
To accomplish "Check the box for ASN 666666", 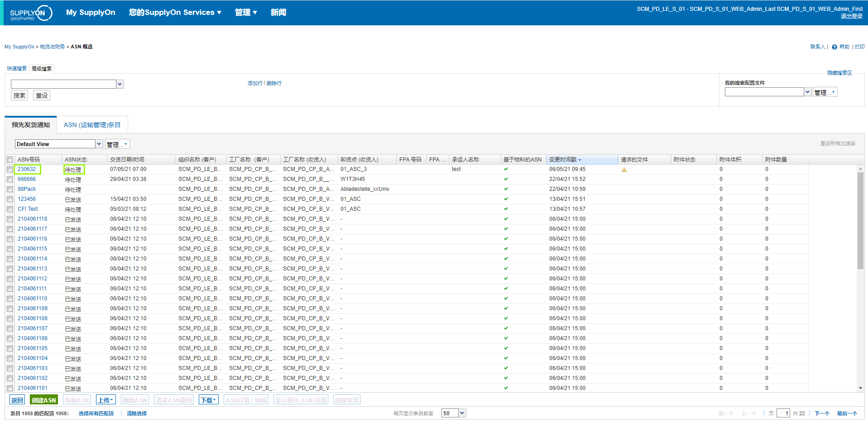I will [x=10, y=179].
